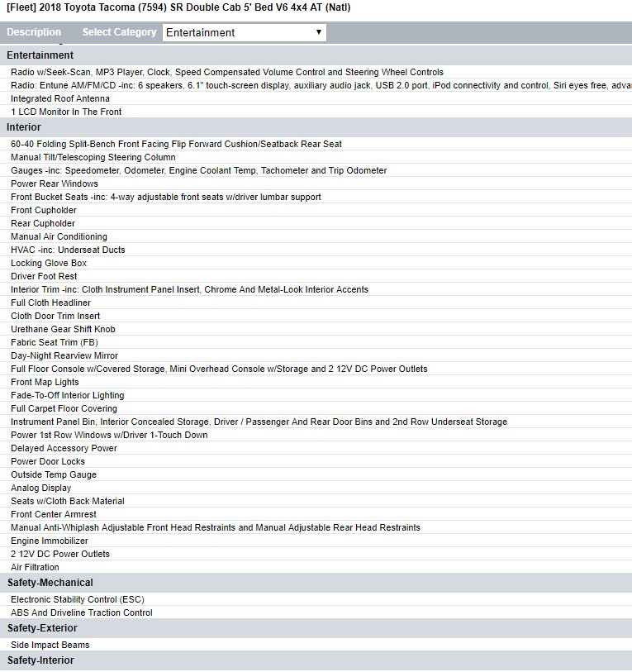Click the Radio w/Seek-Scan, MP3 Player row
Viewport: 632px width, 672px height.
pos(316,72)
